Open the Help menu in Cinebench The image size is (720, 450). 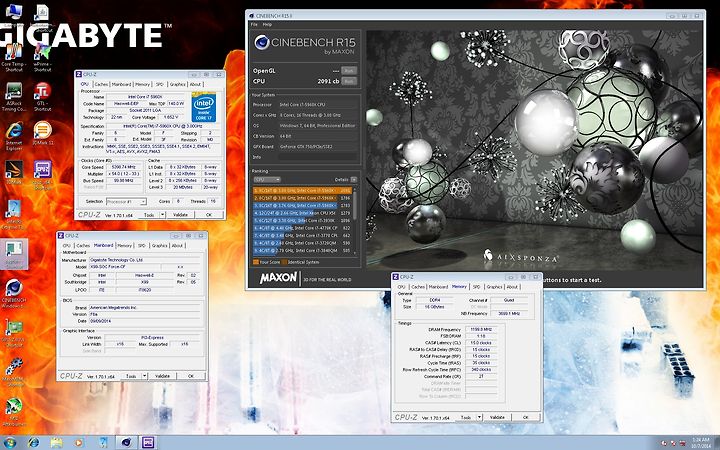267,24
